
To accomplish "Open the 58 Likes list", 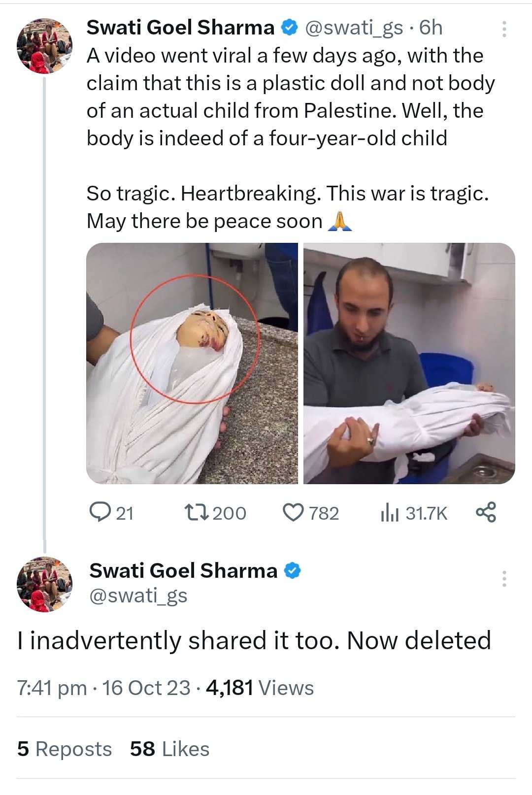I will (169, 749).
